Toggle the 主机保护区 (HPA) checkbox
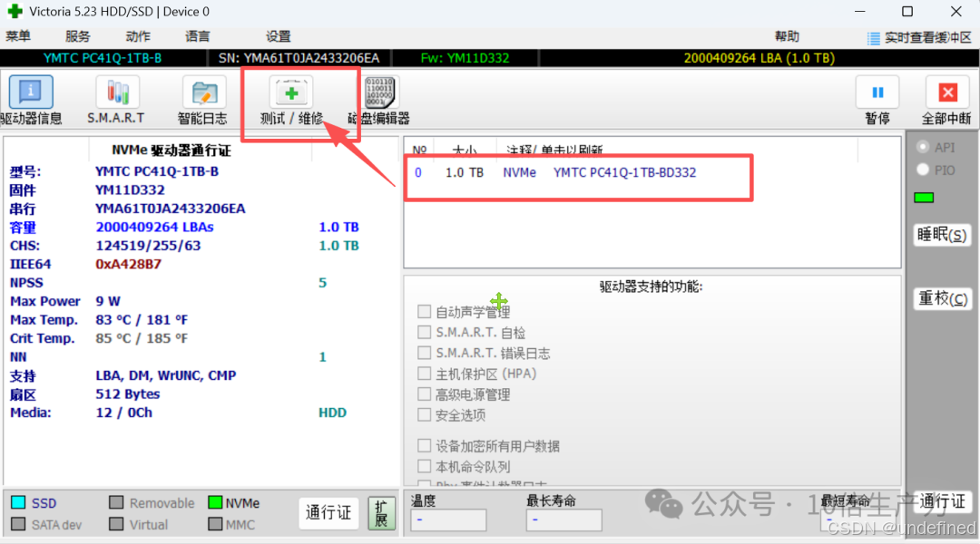This screenshot has width=980, height=544. tap(425, 374)
